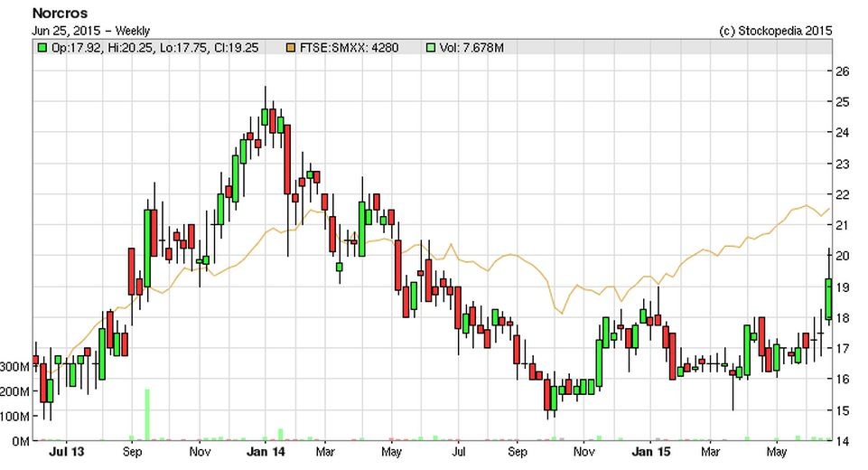Click the tall September 2013 volume bar
Image resolution: width=868 pixels, height=470 pixels.
(x=147, y=415)
